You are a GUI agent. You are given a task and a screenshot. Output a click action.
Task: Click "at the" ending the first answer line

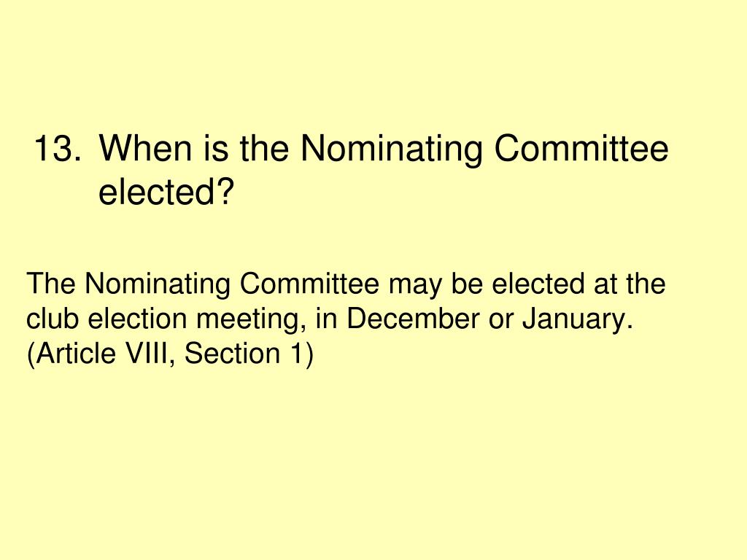[630, 284]
